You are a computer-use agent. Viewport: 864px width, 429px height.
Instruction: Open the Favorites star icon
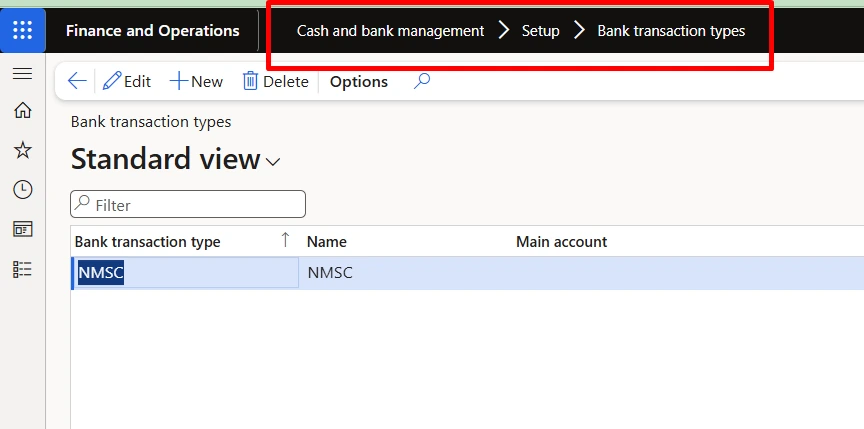pos(23,150)
